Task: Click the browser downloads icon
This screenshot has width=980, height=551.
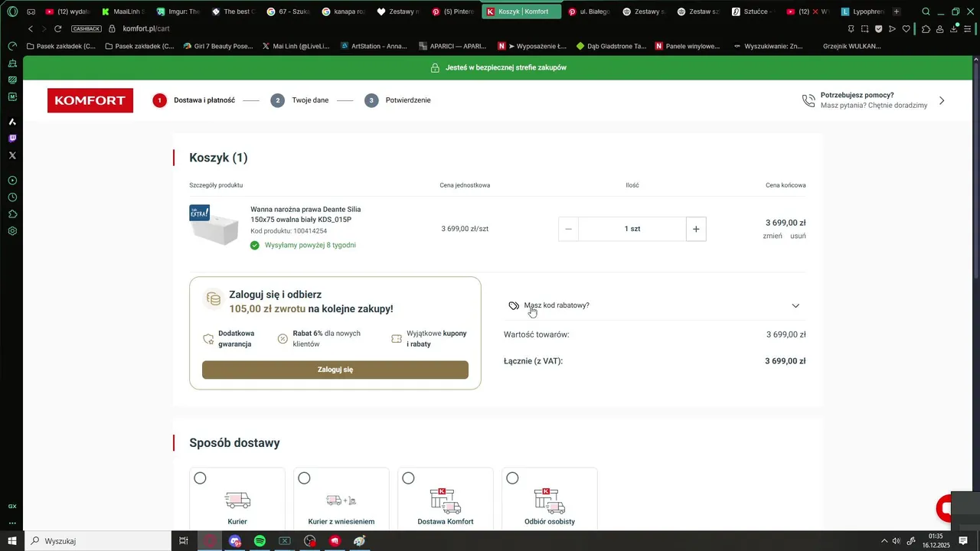Action: 955,28
